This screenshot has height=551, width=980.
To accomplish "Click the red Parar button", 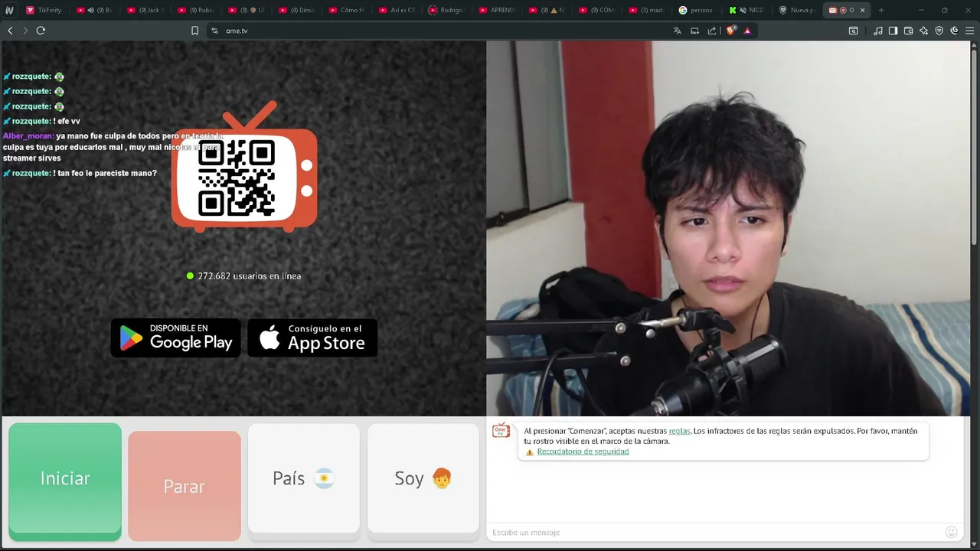I will tap(185, 486).
